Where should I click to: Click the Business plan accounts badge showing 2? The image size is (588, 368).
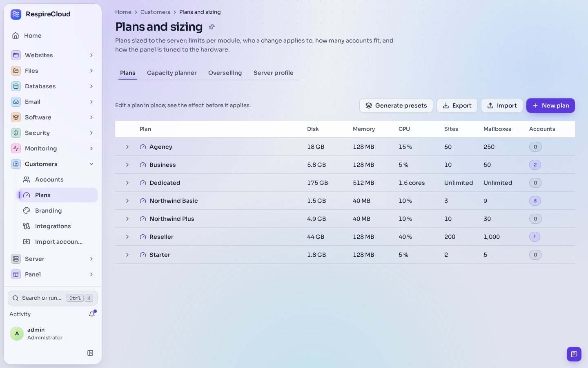tap(535, 165)
